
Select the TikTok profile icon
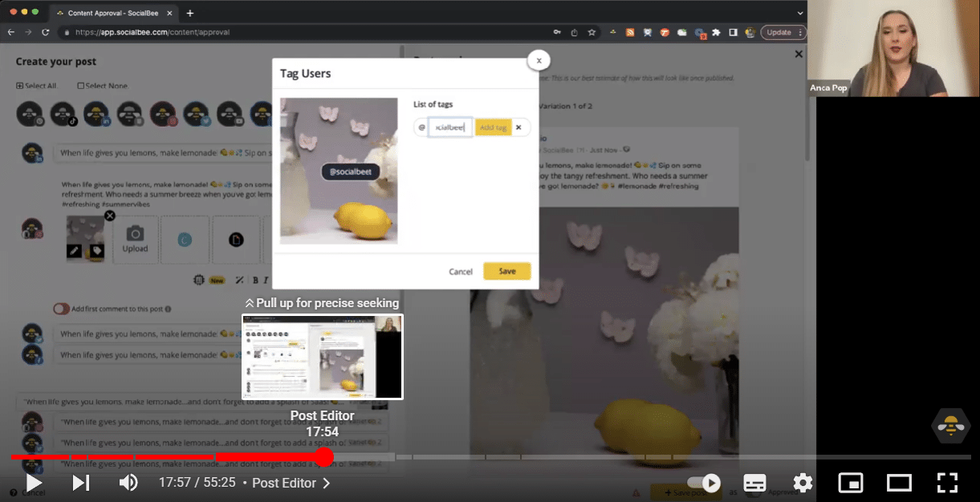point(63,113)
